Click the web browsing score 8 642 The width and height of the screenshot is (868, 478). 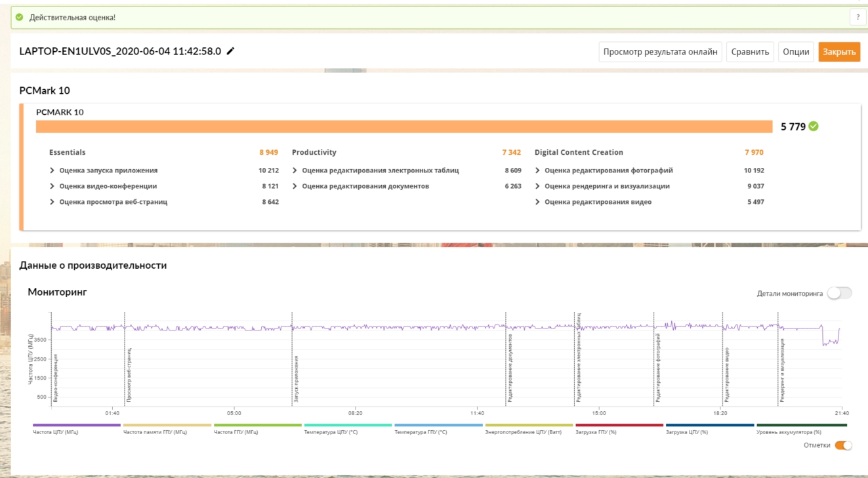pyautogui.click(x=270, y=202)
